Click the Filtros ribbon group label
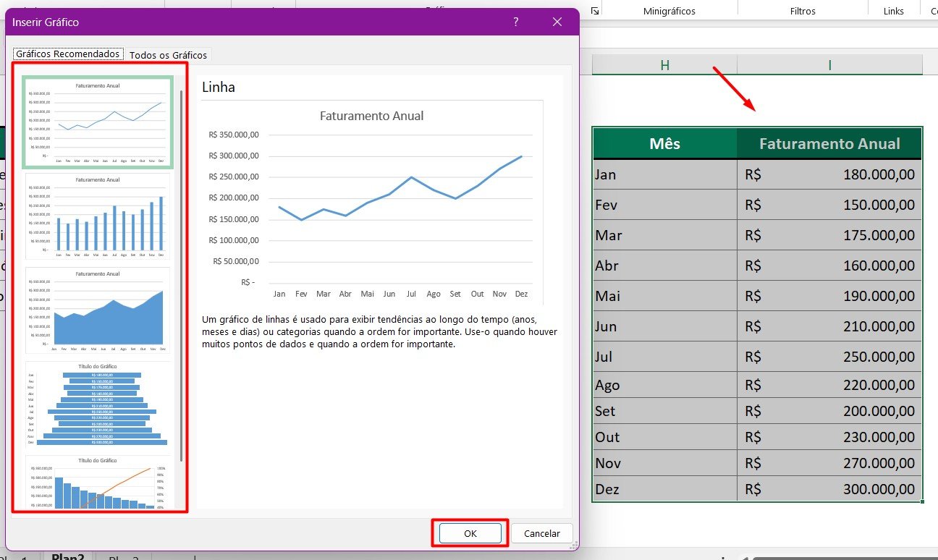Image resolution: width=938 pixels, height=560 pixels. coord(803,11)
